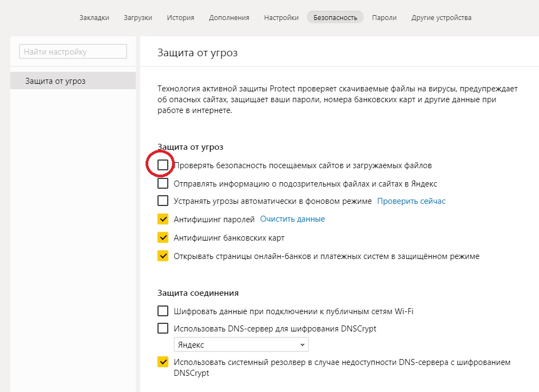Click the Найти настройку search field

pyautogui.click(x=73, y=52)
